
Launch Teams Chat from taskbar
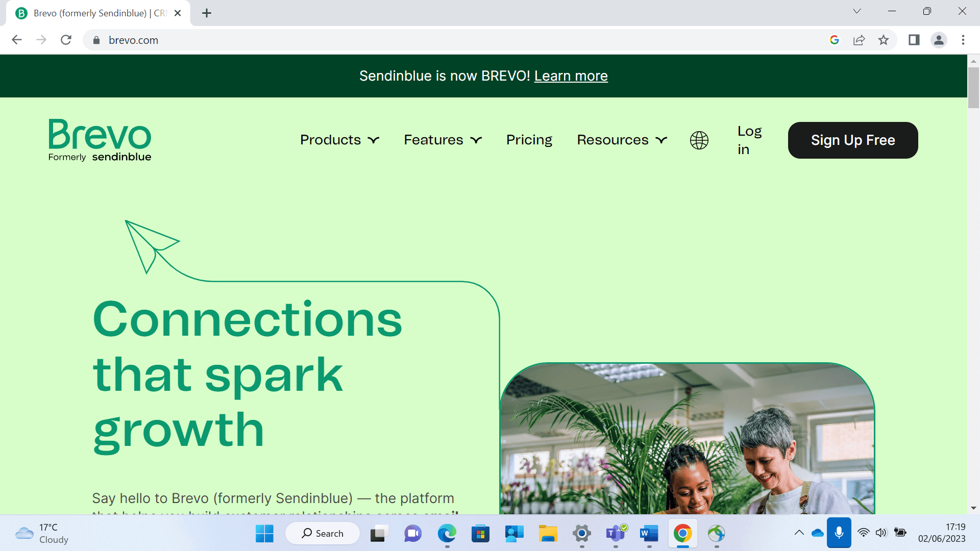413,534
